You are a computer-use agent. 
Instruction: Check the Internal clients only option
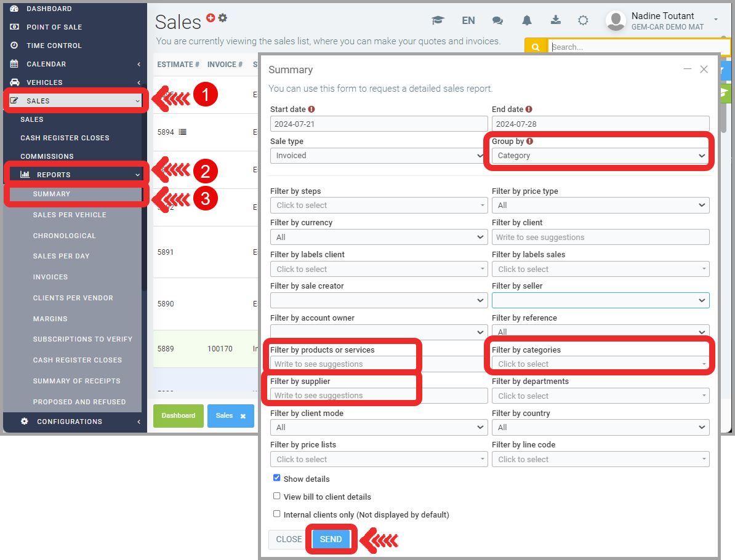pos(277,514)
